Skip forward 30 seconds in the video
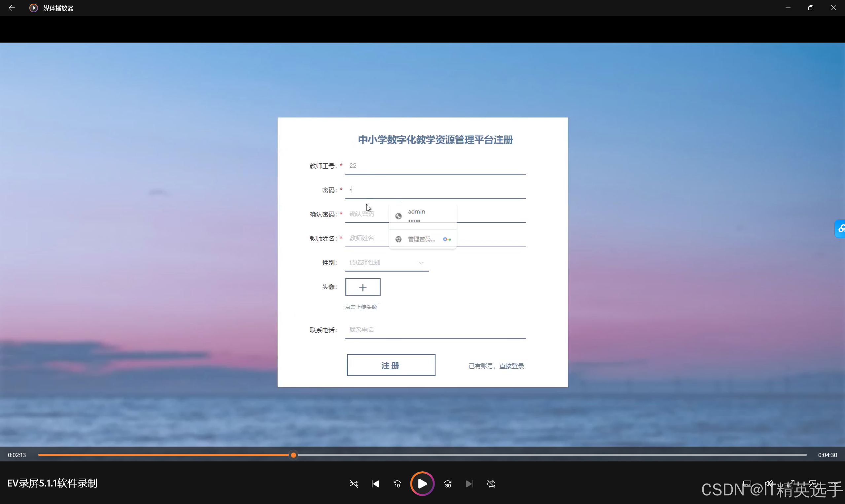Viewport: 845px width, 504px height. (x=447, y=484)
